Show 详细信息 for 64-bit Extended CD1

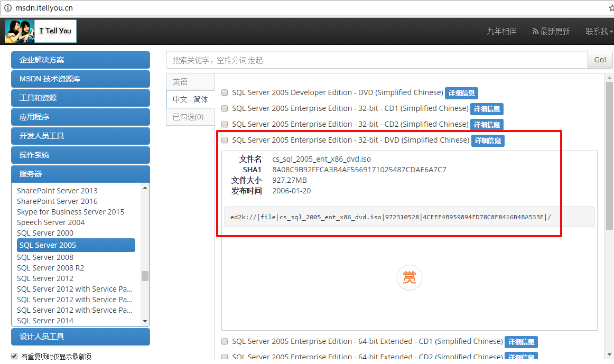tap(521, 342)
